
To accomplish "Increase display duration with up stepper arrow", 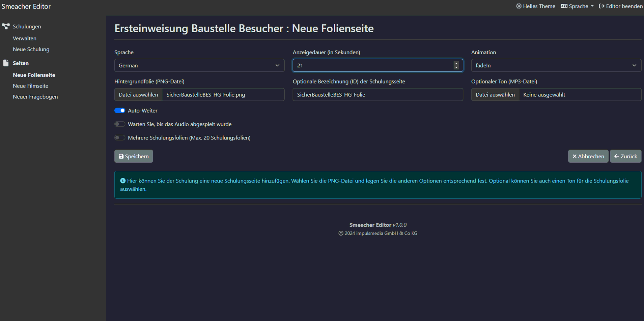I will (x=456, y=63).
